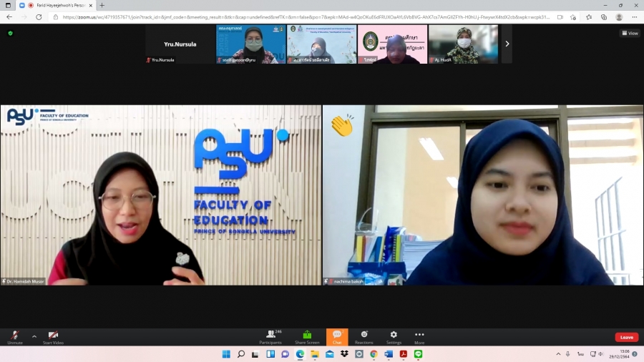Select Yru.Nursula participant thumbnail
Viewport: 644px width, 362px height.
tap(179, 44)
